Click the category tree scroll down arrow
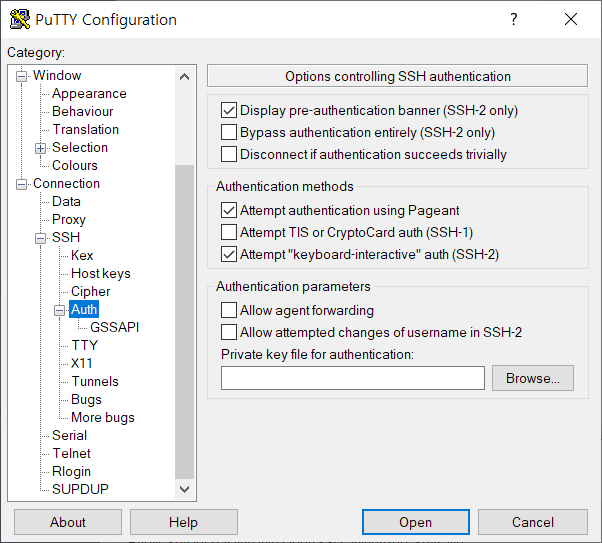This screenshot has height=543, width=602. (185, 489)
